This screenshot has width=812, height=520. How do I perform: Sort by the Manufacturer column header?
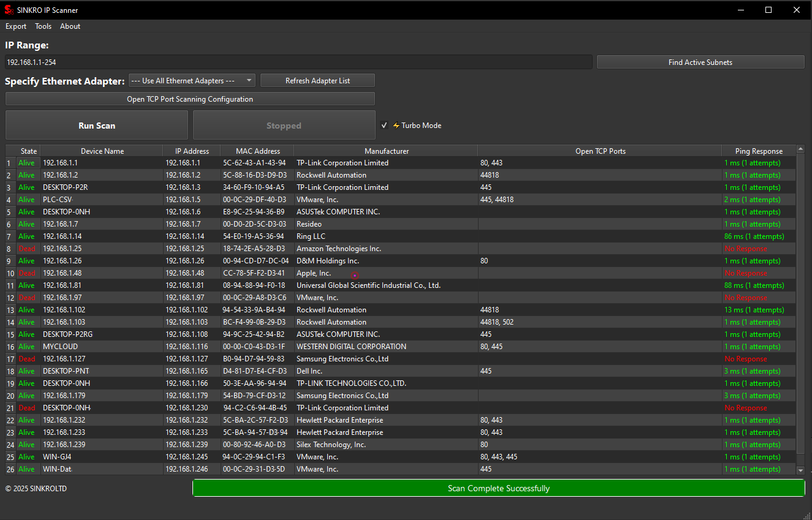[386, 151]
